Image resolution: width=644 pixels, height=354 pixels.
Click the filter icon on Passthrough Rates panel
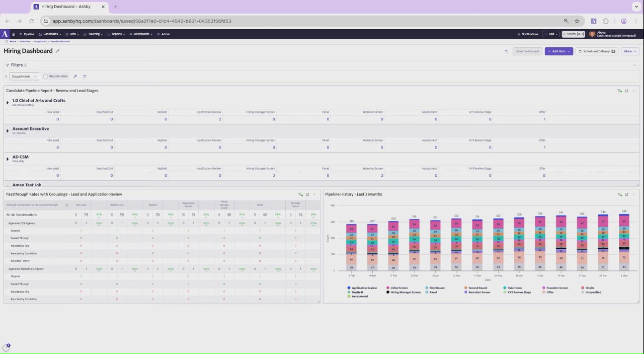pos(300,194)
